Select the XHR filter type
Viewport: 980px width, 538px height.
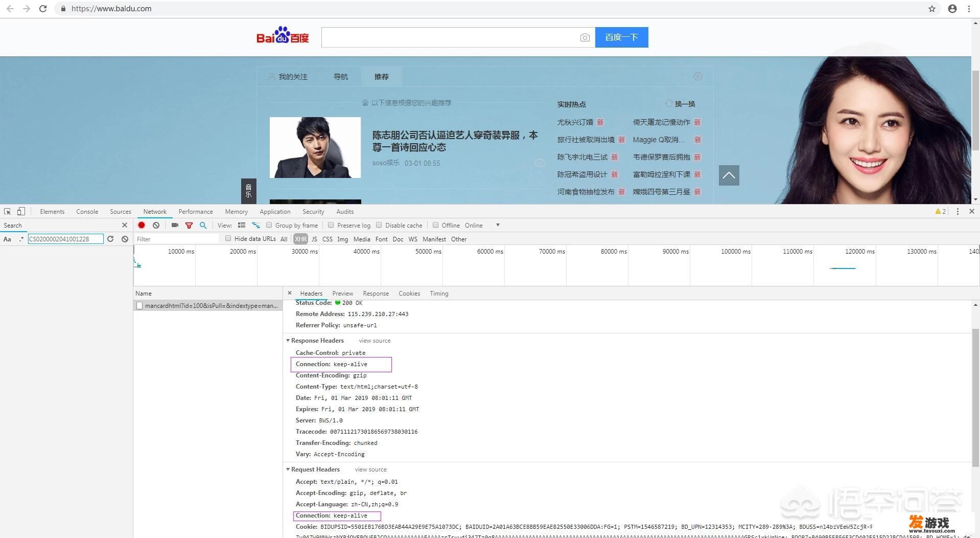point(300,239)
